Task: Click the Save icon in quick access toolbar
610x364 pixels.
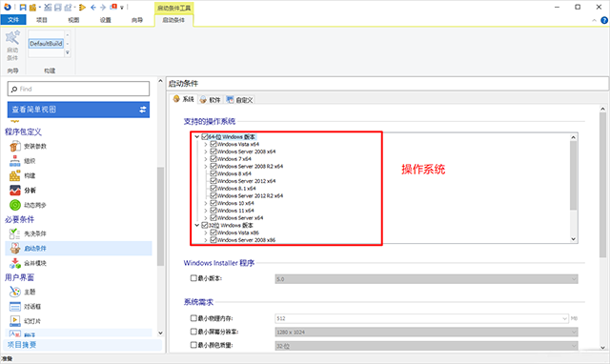Action: pyautogui.click(x=23, y=7)
